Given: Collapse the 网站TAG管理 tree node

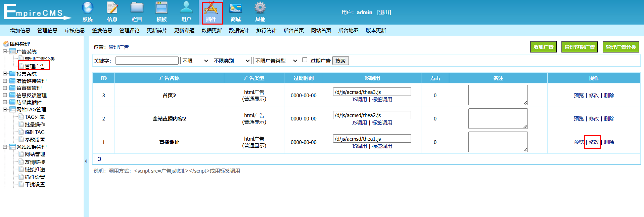Looking at the screenshot, I should tap(5, 110).
